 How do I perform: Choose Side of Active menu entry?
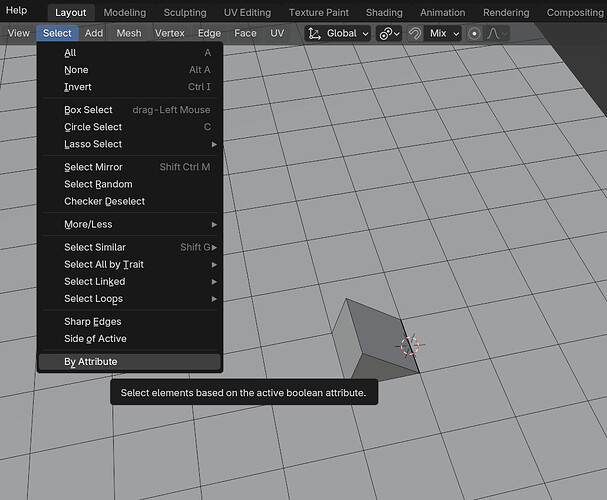pos(130,339)
